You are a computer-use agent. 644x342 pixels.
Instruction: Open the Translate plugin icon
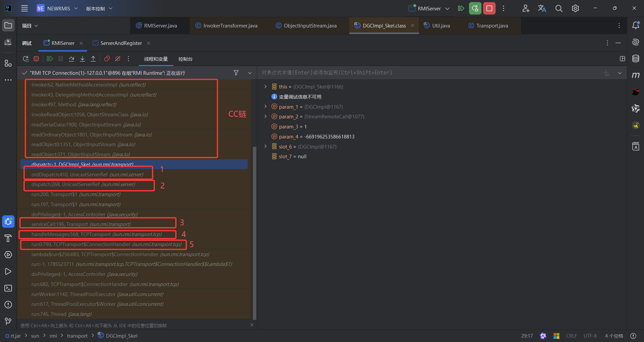pyautogui.click(x=542, y=8)
